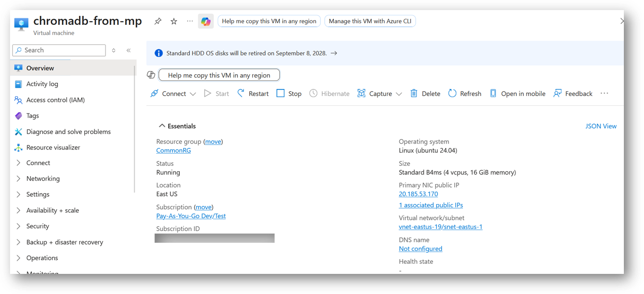Capture an image of this VM
The image size is (644, 294).
(x=375, y=93)
